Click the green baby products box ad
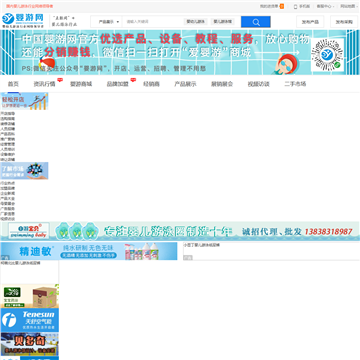This screenshot has height=360, width=360. 30,296
